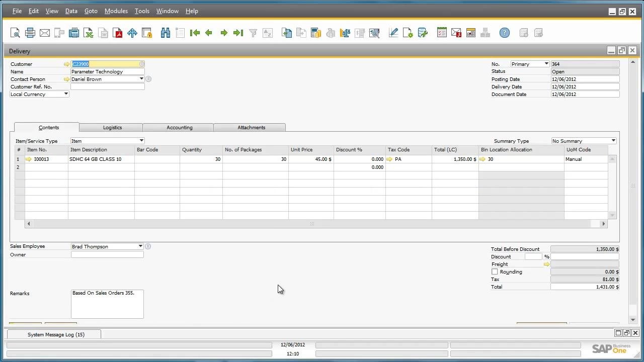644x362 pixels.
Task: Click the Base Document toolbar icon
Action: coord(287,33)
